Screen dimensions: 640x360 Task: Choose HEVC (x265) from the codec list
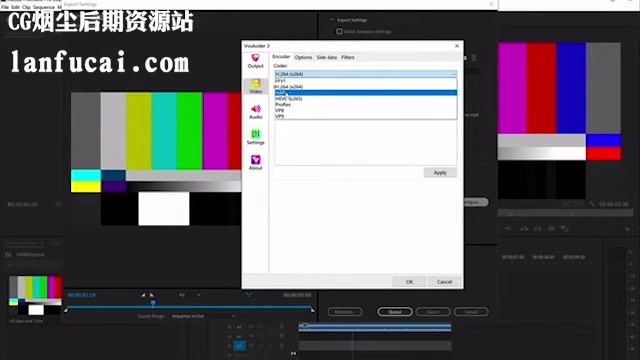coord(366,99)
